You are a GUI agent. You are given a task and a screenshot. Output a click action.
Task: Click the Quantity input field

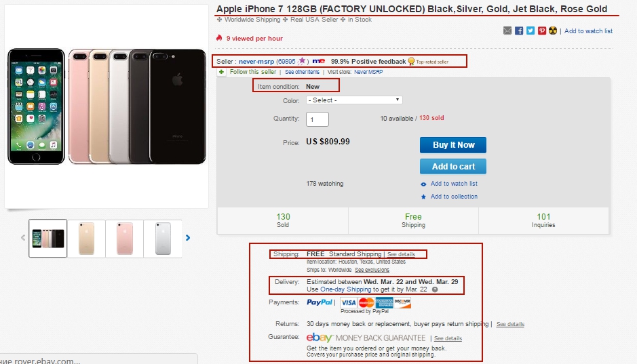[x=317, y=119]
